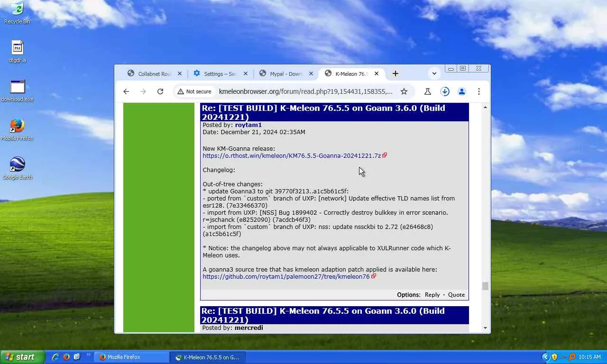Reply to roytam1's post
The width and height of the screenshot is (607, 364).
click(x=432, y=295)
